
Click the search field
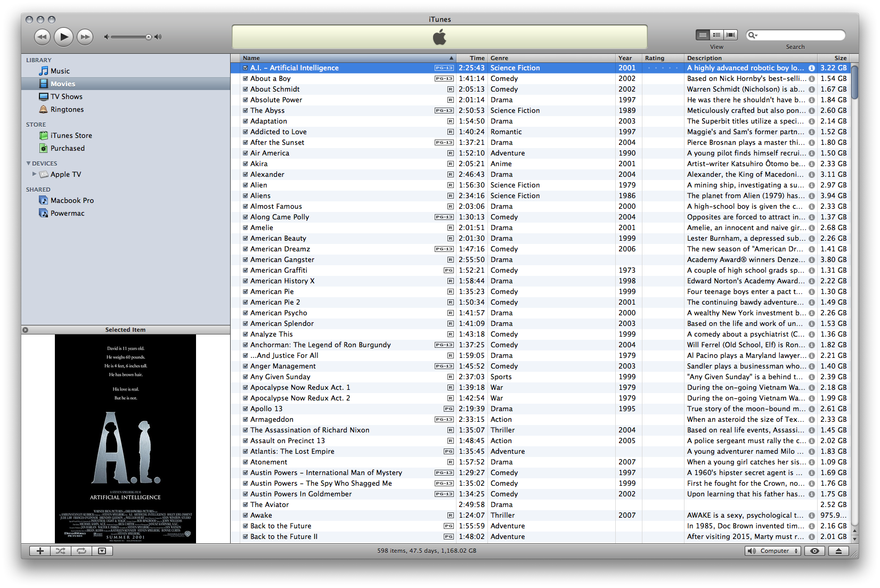point(796,35)
